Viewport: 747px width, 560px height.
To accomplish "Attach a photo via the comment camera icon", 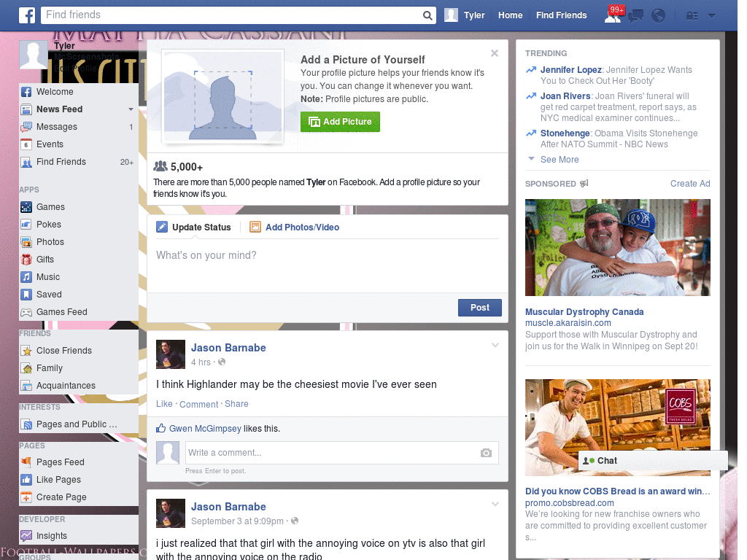I will click(486, 453).
